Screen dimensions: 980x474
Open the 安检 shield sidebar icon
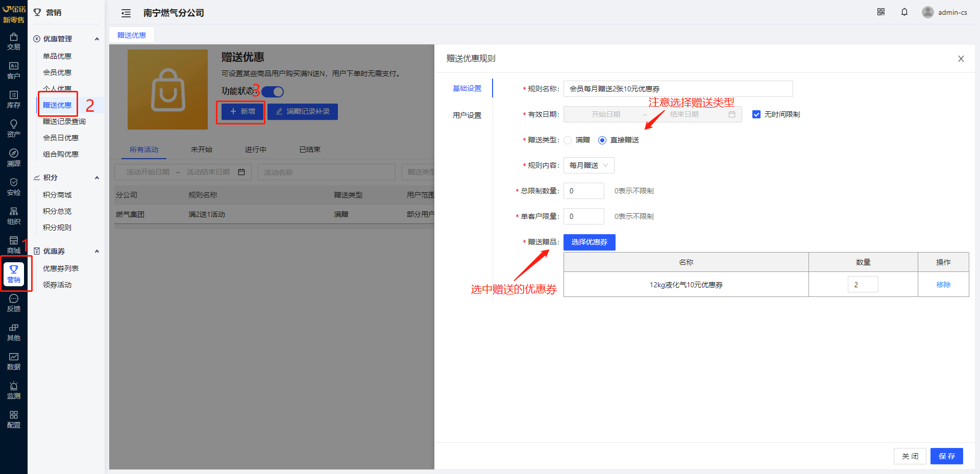14,187
